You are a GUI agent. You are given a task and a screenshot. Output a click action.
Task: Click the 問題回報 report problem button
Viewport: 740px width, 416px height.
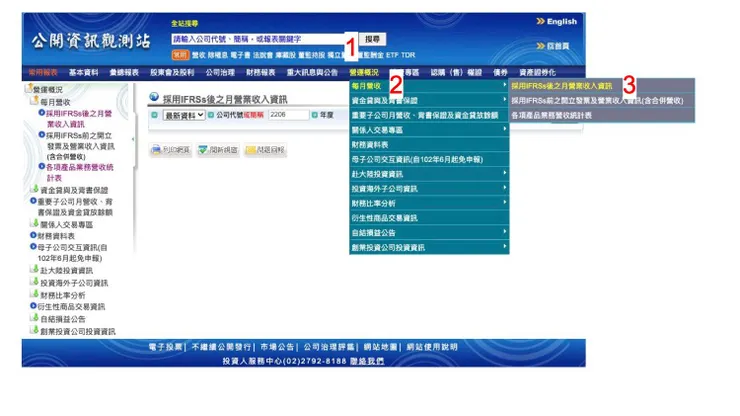pyautogui.click(x=265, y=150)
